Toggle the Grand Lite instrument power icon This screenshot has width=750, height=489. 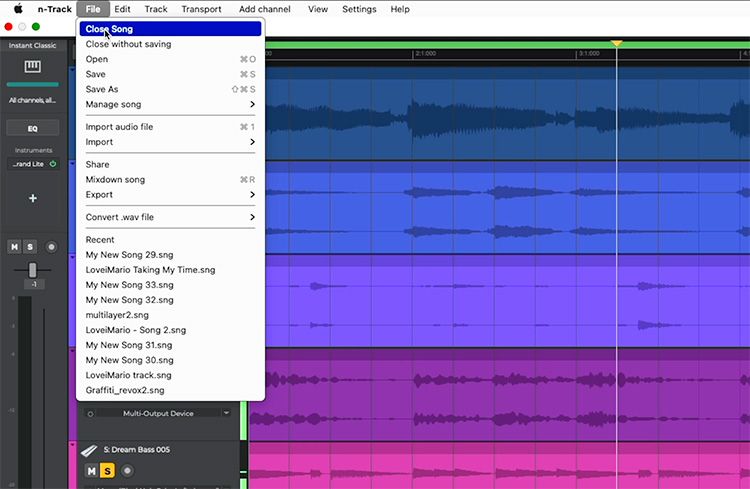point(53,164)
